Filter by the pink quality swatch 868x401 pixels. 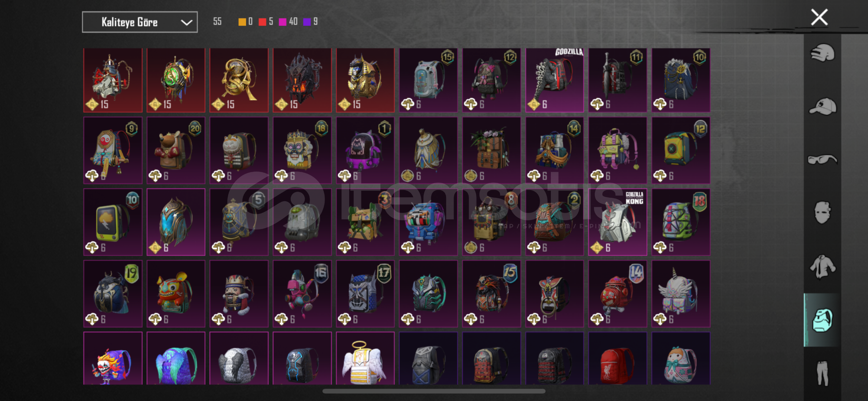point(283,22)
